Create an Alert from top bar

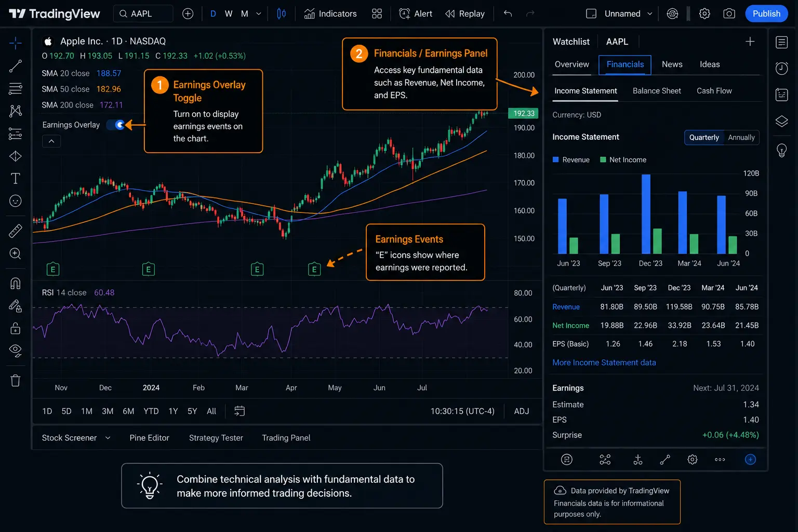[416, 14]
